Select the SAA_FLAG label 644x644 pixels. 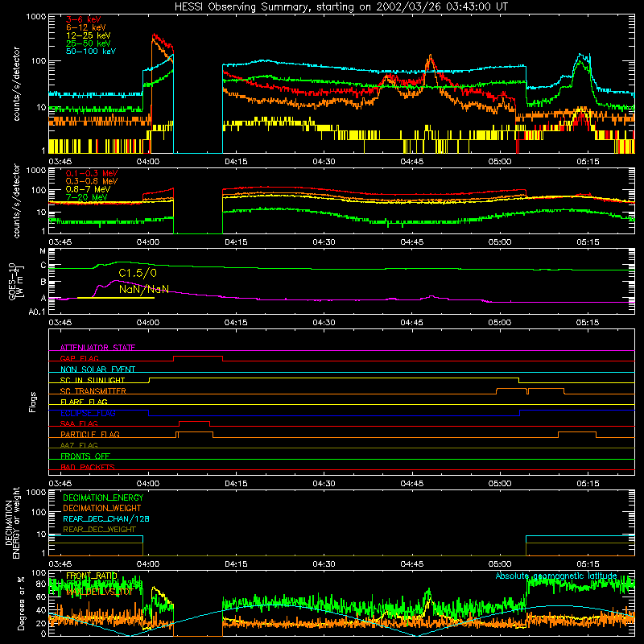(x=79, y=423)
